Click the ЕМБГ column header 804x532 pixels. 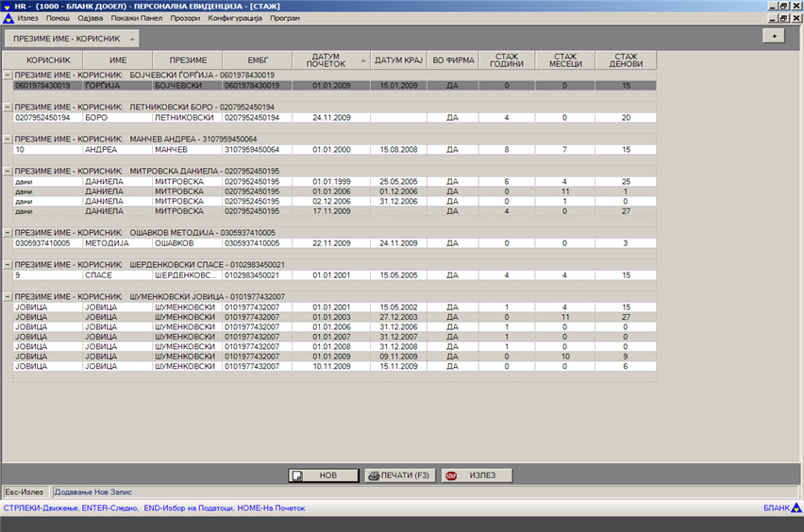pos(257,59)
